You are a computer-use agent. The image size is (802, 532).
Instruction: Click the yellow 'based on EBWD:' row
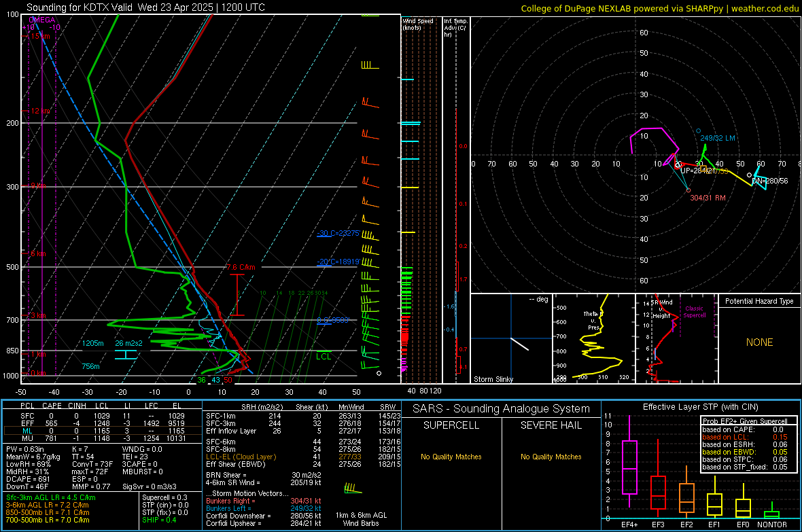pos(745,452)
